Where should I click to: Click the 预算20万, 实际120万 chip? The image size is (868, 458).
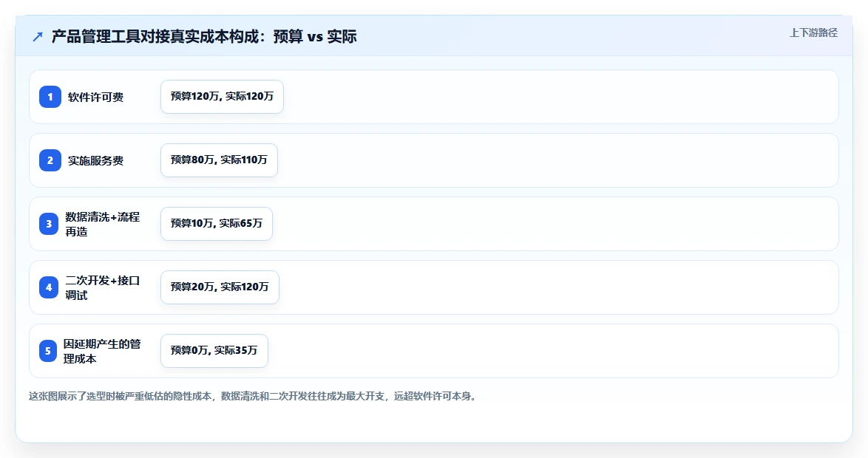[220, 287]
